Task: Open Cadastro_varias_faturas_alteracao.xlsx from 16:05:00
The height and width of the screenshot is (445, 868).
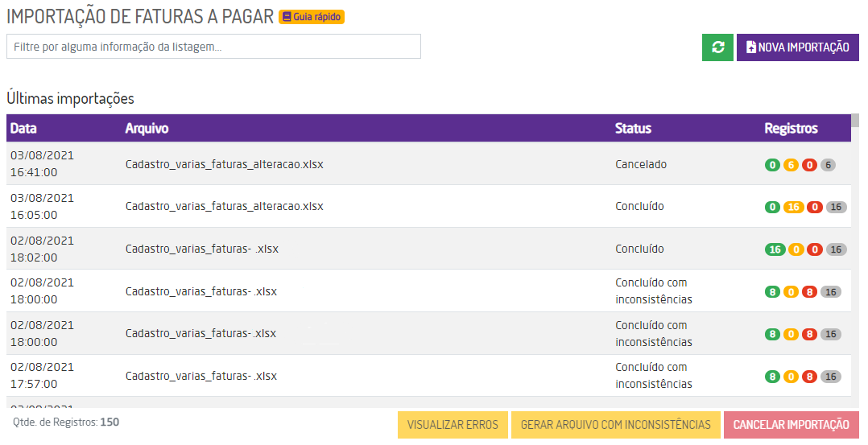Action: point(224,206)
